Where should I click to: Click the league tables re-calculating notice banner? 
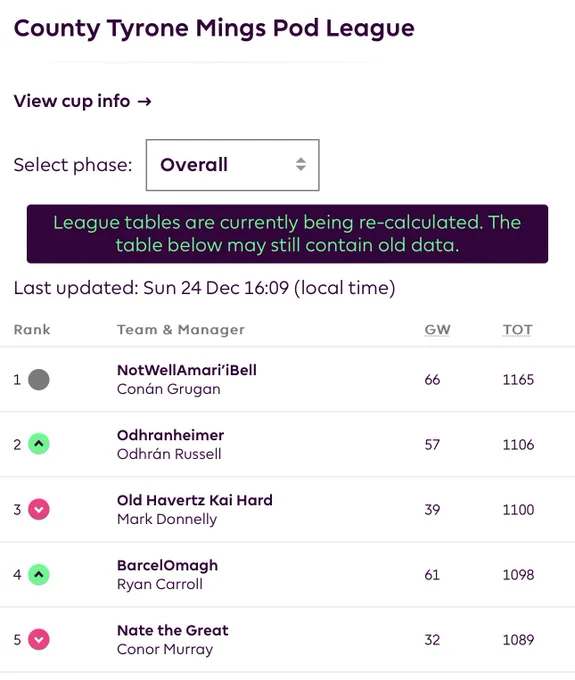point(288,234)
